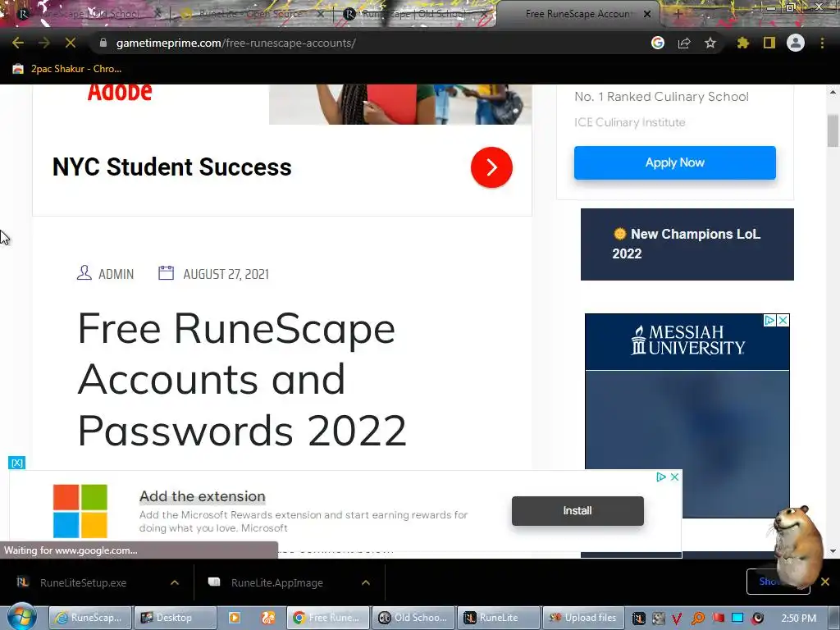Open New Champions LoL 2022 link
Image resolution: width=840 pixels, height=630 pixels.
tap(687, 244)
